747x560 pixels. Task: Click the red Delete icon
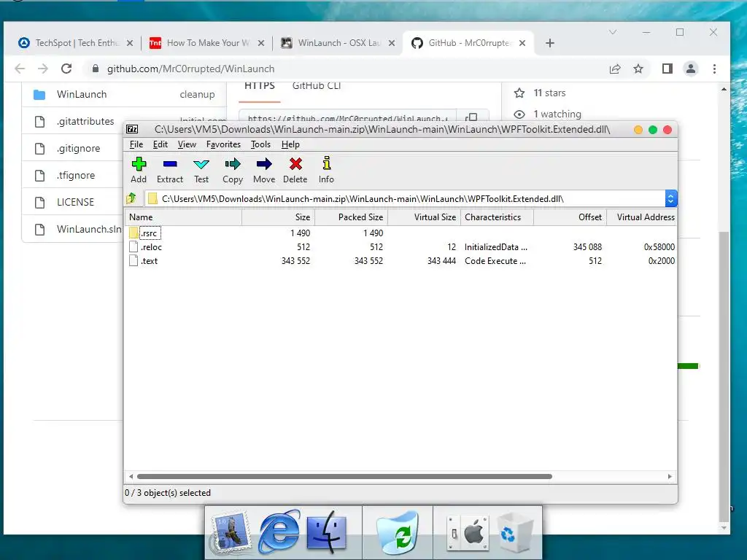point(295,170)
